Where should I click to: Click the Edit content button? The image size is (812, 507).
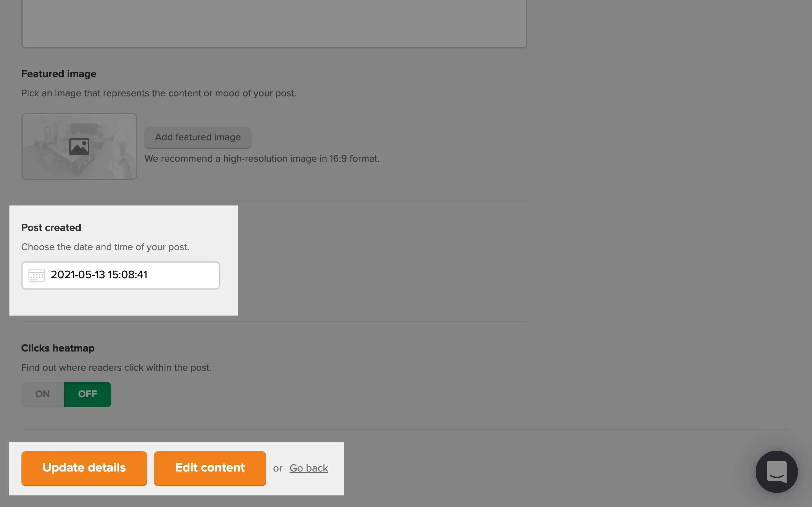tap(210, 468)
